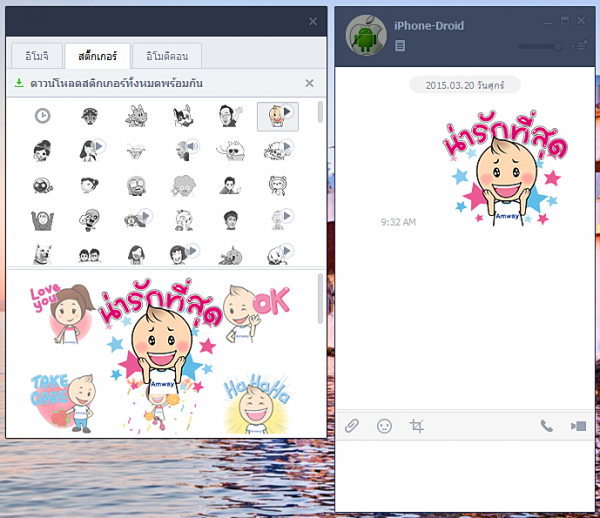Screen dimensions: 600x518
Task: Send the HaHaHa laughing sticker
Action: [256, 404]
